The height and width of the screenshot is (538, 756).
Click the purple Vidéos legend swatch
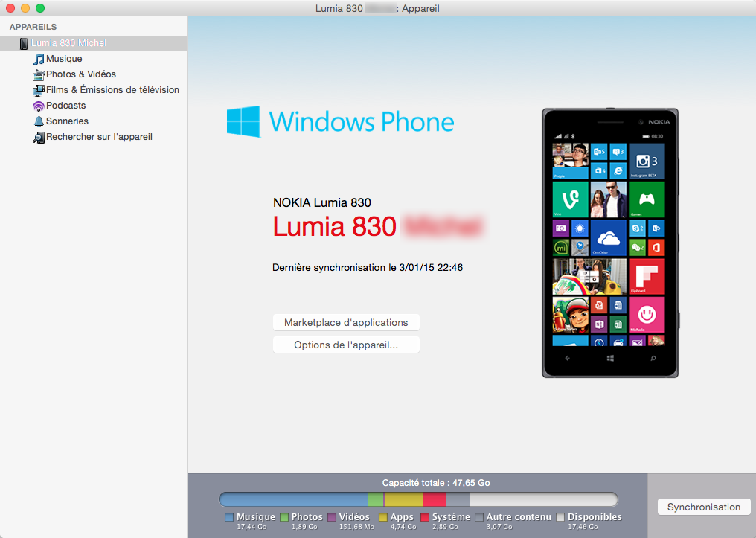332,517
